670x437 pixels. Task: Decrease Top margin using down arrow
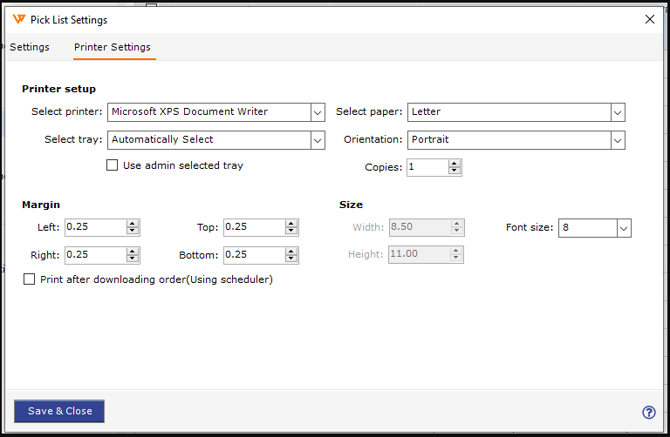(x=292, y=232)
